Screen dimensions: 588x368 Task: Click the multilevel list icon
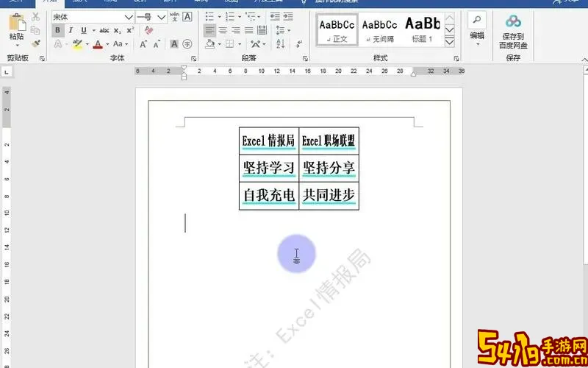click(250, 16)
